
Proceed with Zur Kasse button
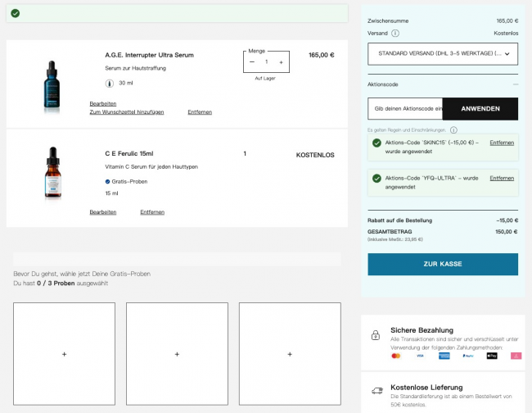pyautogui.click(x=443, y=264)
